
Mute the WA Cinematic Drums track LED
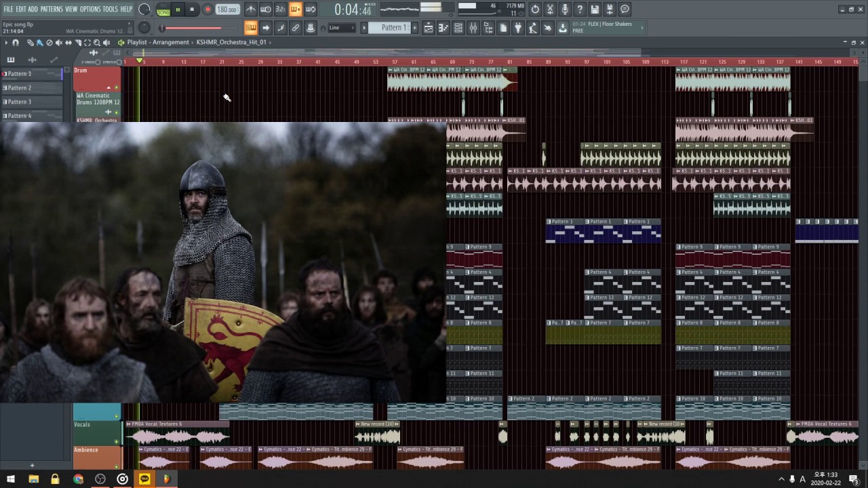click(117, 112)
